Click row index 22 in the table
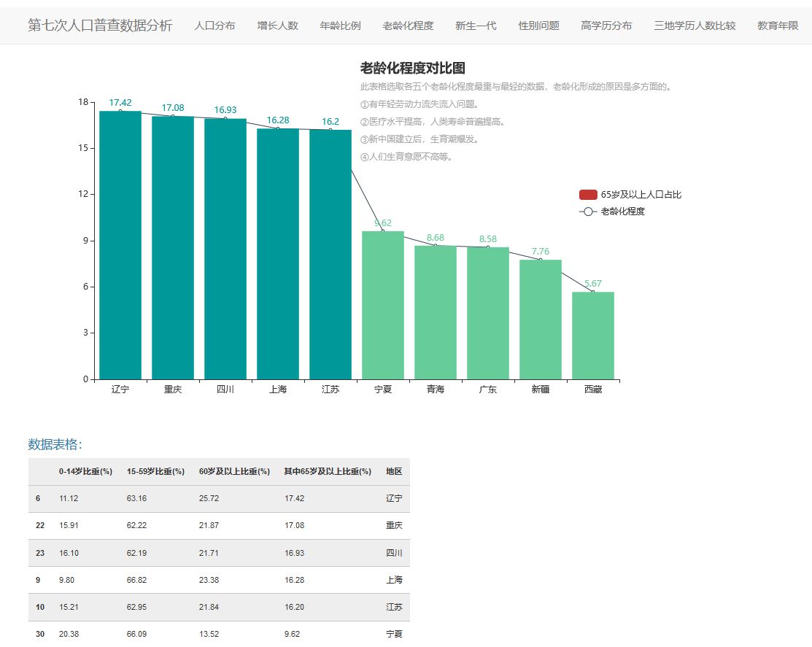The image size is (812, 647). point(40,525)
